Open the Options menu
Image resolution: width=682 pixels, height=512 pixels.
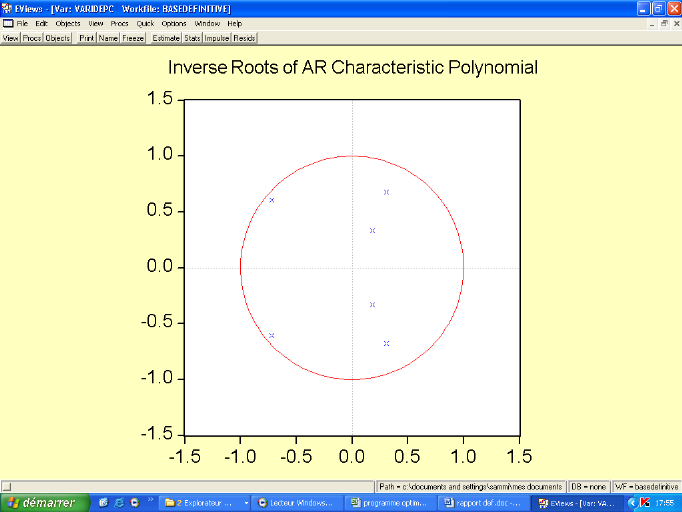[x=174, y=23]
